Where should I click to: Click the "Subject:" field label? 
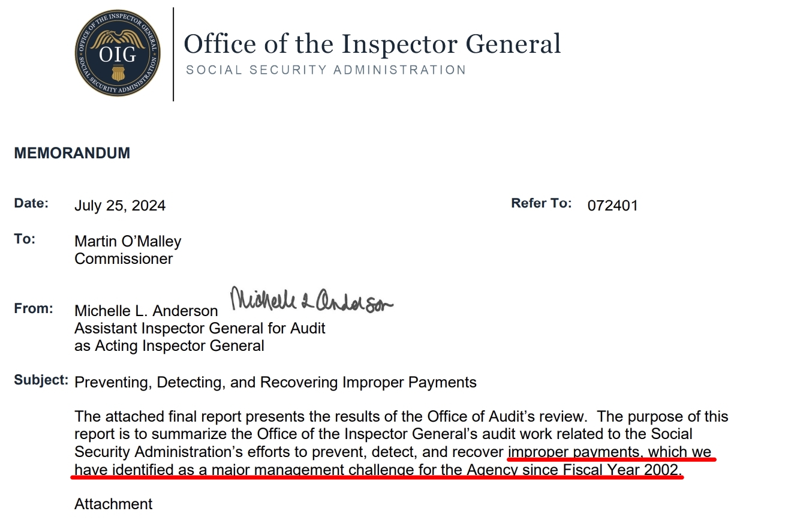[x=41, y=380]
